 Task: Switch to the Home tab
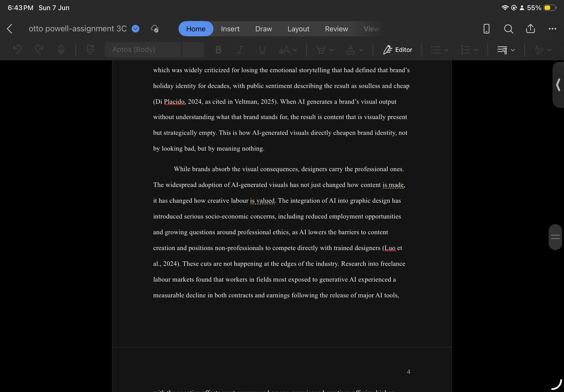[196, 29]
